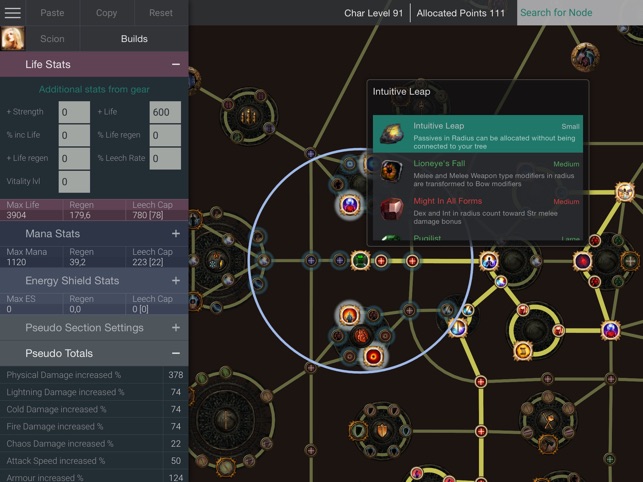
Task: Click the Char Level 91 label
Action: pyautogui.click(x=374, y=13)
